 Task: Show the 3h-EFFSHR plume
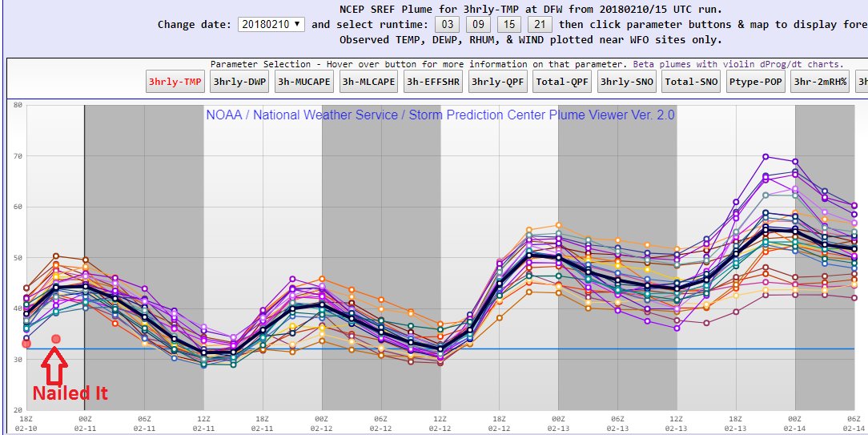pyautogui.click(x=433, y=82)
